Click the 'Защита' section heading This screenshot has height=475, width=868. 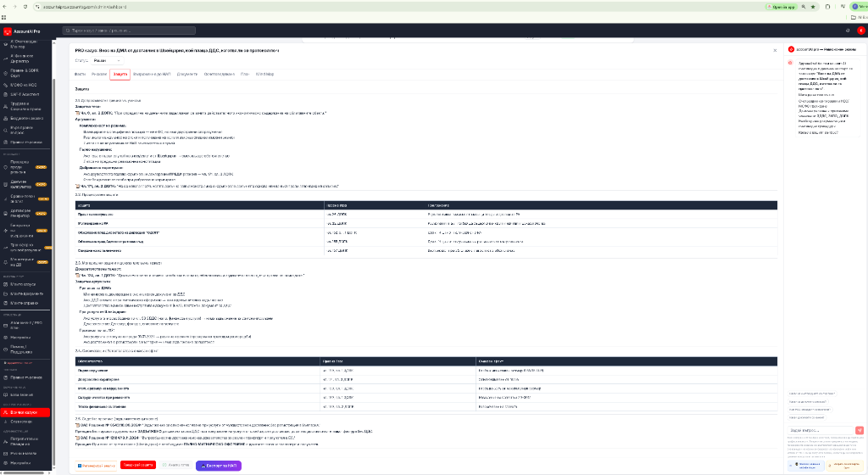coord(82,88)
